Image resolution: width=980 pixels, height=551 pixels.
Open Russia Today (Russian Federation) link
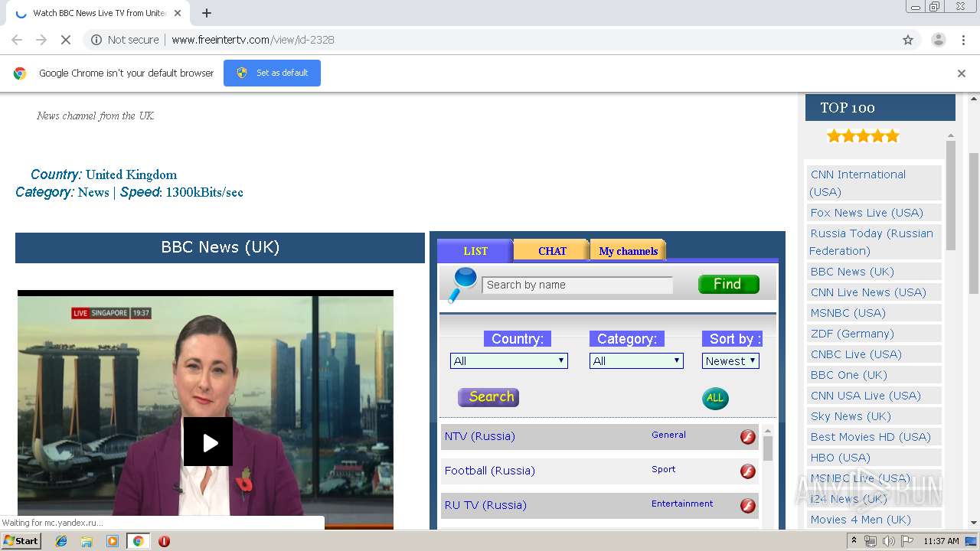pos(871,242)
